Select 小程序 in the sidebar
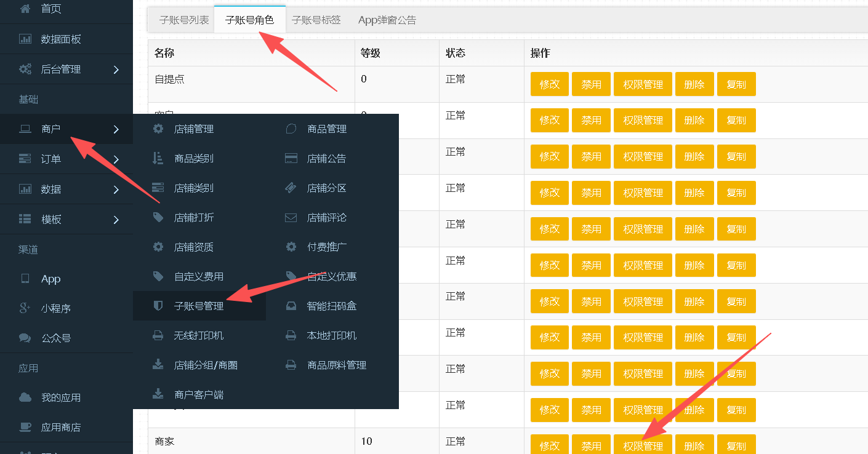 [56, 309]
